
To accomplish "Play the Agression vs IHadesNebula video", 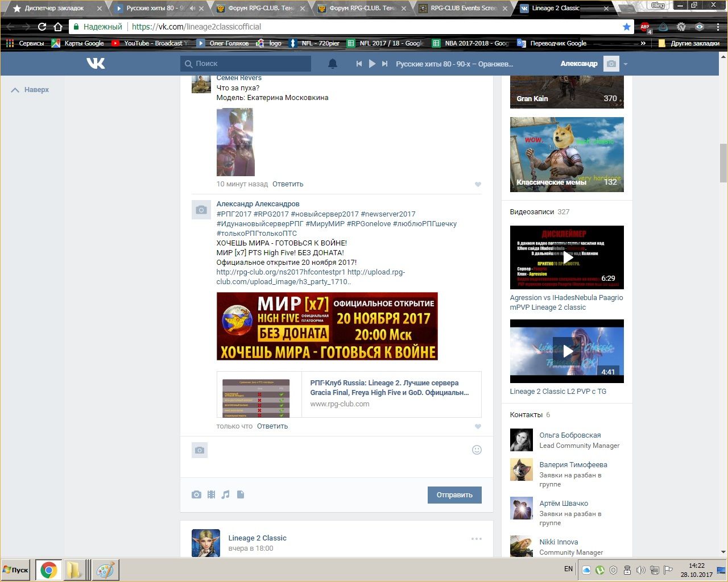I will point(567,257).
